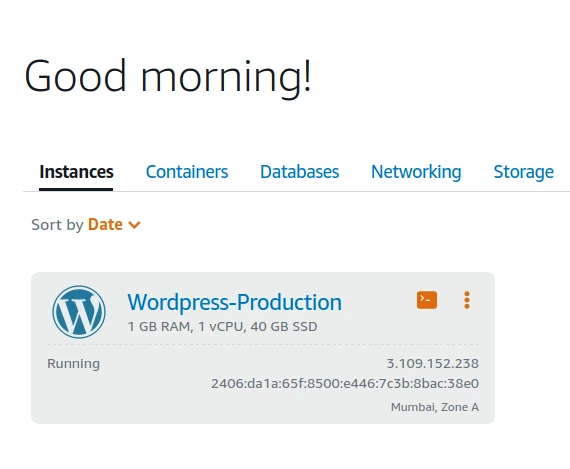Click the Mumbai, Zone A location text

click(435, 407)
